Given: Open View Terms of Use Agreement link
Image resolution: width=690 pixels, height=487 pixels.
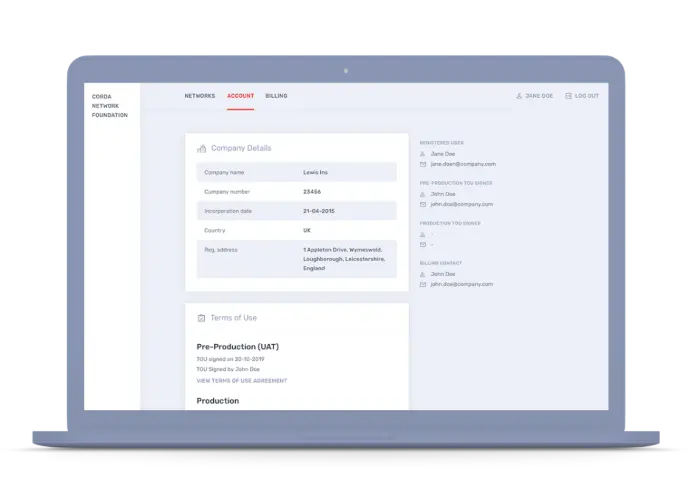Looking at the screenshot, I should click(x=242, y=381).
